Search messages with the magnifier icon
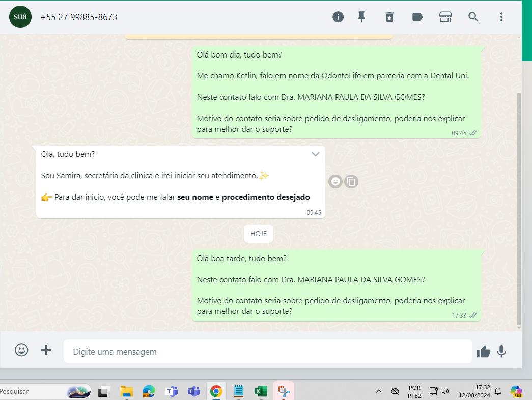The image size is (532, 400). [x=473, y=17]
